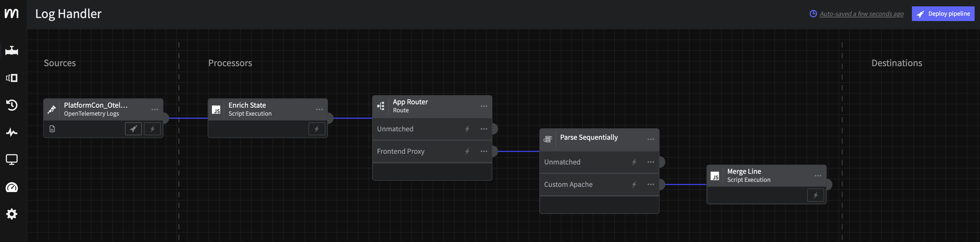980x242 pixels.
Task: Click the document icon on PlatformCon_Otel node
Action: click(x=52, y=129)
